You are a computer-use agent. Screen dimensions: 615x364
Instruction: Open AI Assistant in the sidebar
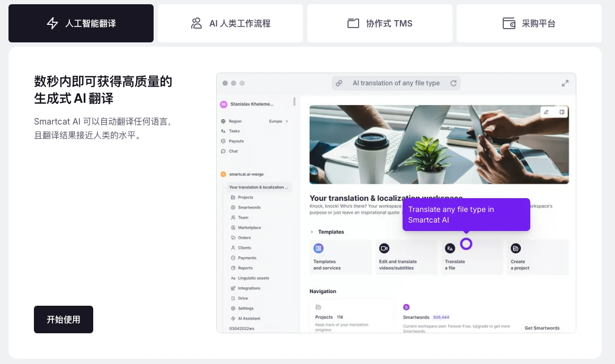(249, 318)
